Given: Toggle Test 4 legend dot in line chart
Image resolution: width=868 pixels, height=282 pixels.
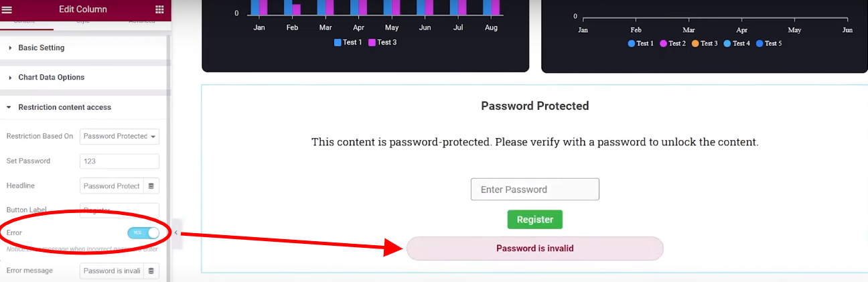Looking at the screenshot, I should click(727, 44).
